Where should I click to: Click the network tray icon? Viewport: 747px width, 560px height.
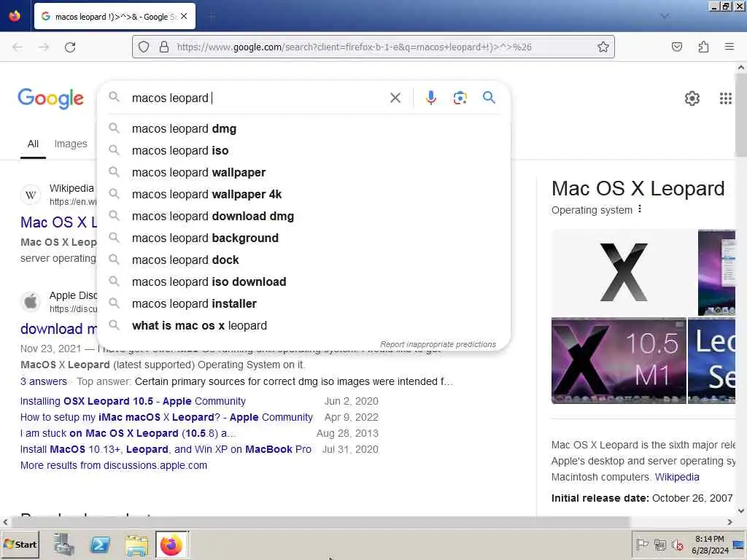(659, 544)
